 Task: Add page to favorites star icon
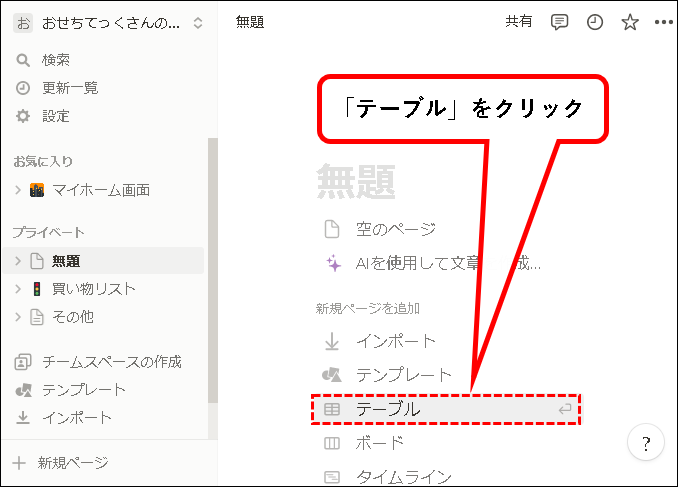click(x=630, y=22)
